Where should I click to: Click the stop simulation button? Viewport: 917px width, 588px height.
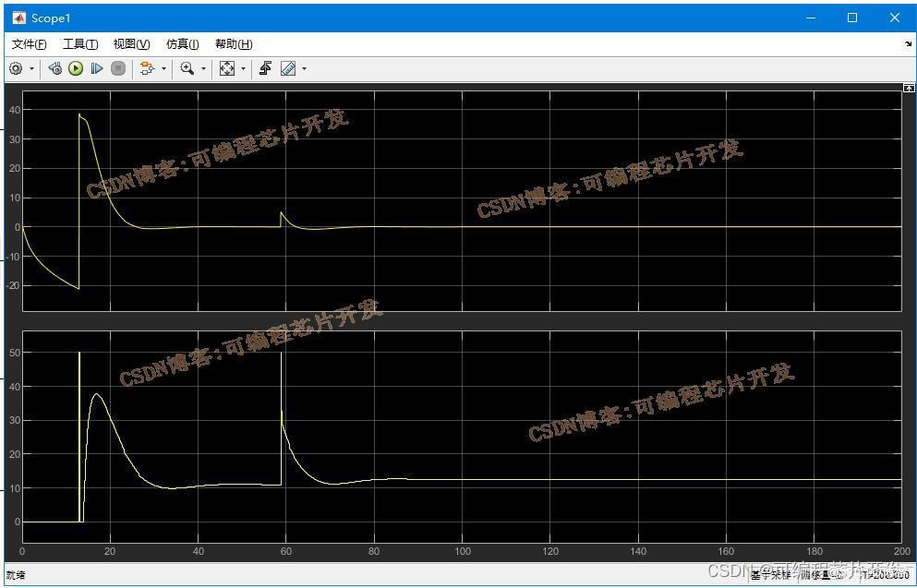click(x=118, y=69)
